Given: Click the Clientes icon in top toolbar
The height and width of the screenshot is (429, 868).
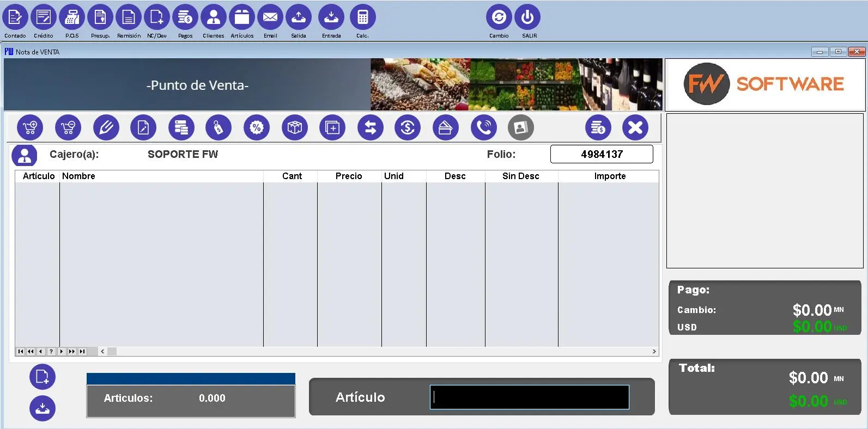Looking at the screenshot, I should pyautogui.click(x=214, y=18).
